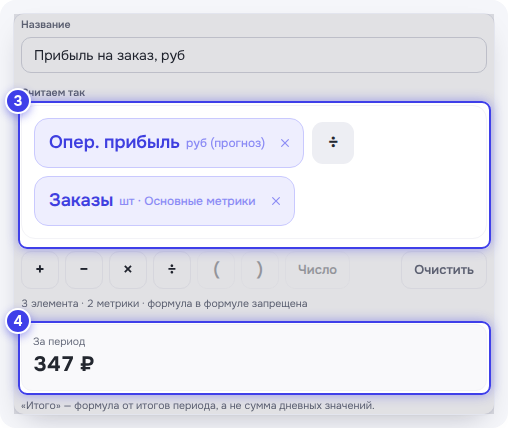Clear the formula with Очистить

pos(444,269)
